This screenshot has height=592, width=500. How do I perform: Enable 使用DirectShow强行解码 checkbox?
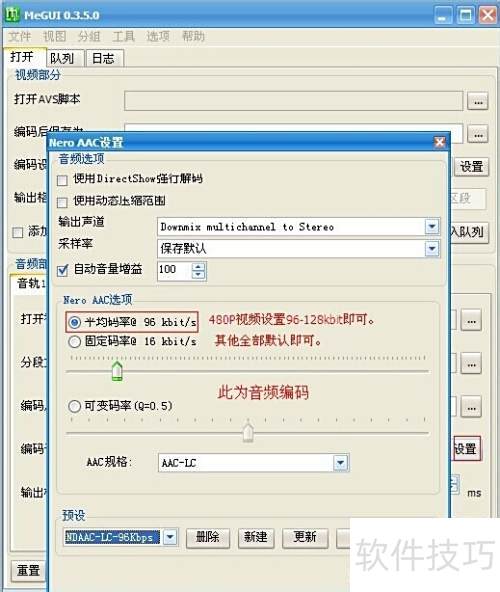[x=62, y=180]
